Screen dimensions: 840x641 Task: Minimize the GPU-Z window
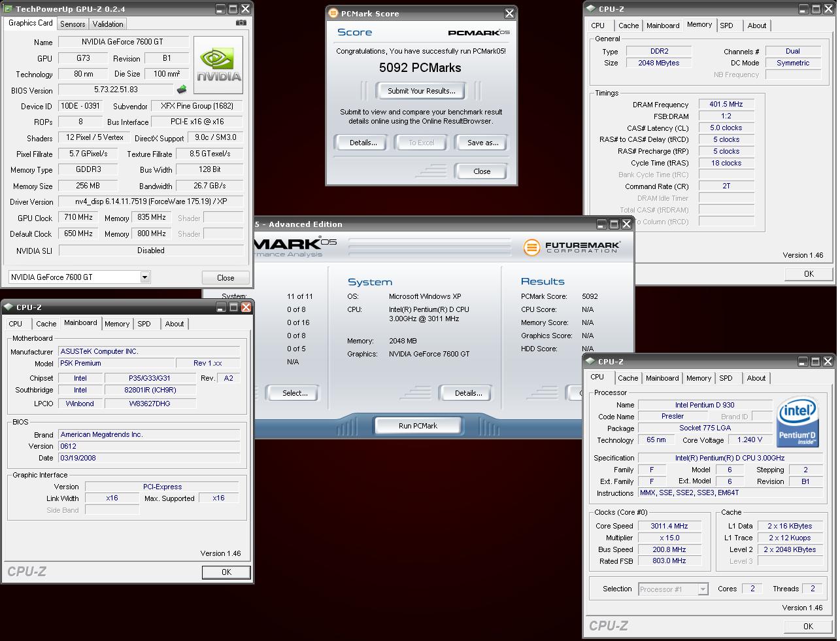click(x=222, y=9)
